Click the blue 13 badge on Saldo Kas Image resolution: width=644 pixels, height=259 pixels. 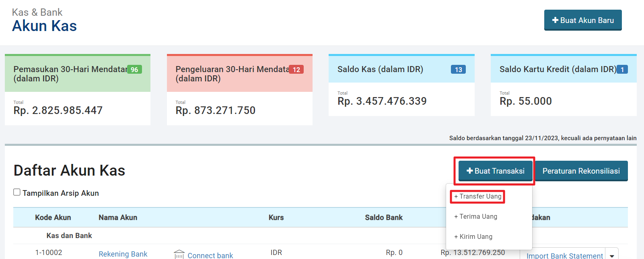[x=458, y=70]
